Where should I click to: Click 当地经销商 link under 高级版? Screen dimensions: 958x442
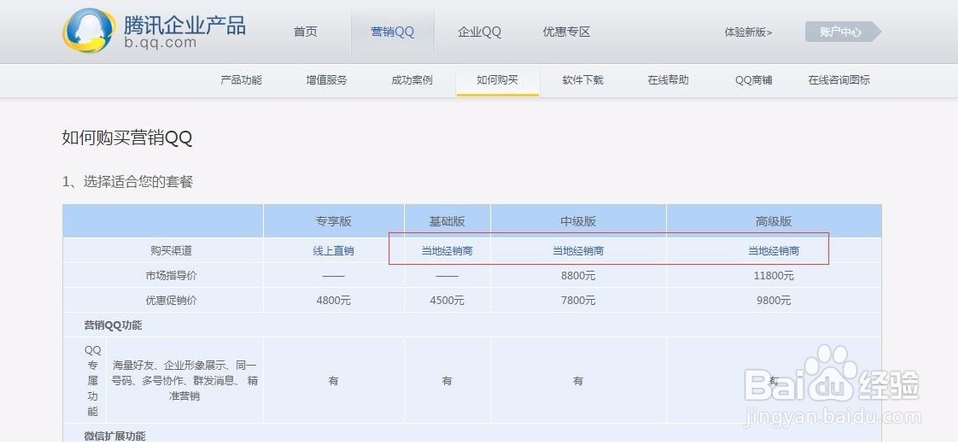[773, 251]
